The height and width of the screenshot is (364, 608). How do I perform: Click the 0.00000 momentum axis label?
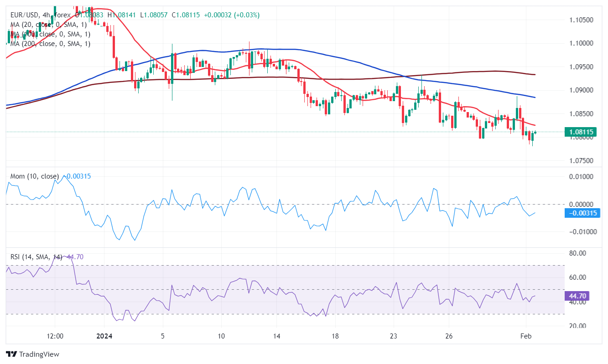click(x=581, y=204)
